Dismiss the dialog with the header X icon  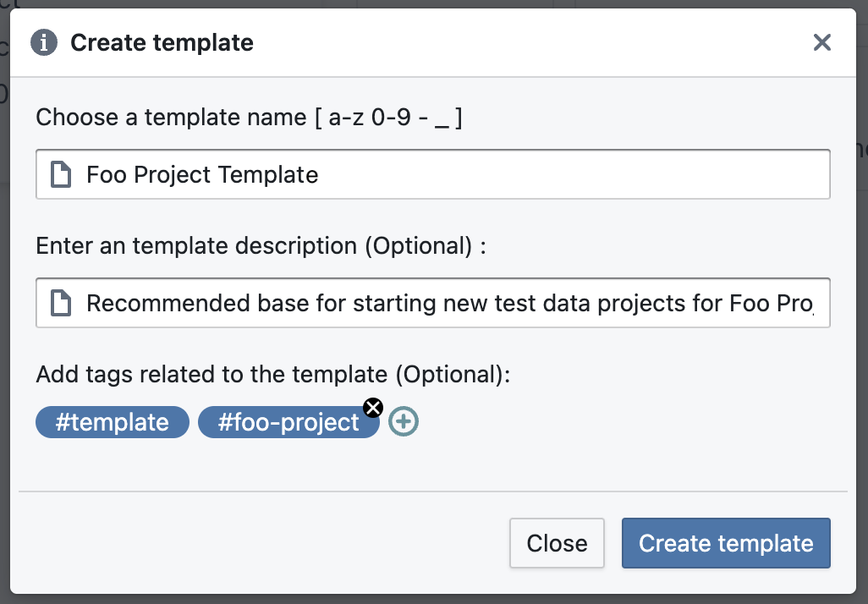coord(822,42)
